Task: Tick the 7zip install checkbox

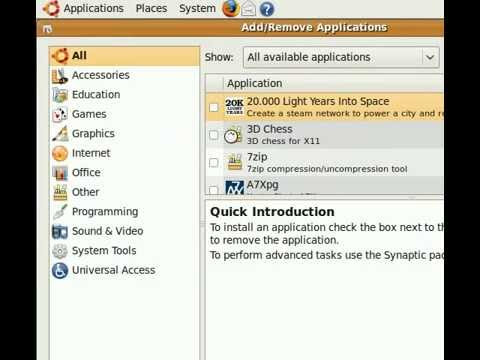Action: (x=214, y=163)
